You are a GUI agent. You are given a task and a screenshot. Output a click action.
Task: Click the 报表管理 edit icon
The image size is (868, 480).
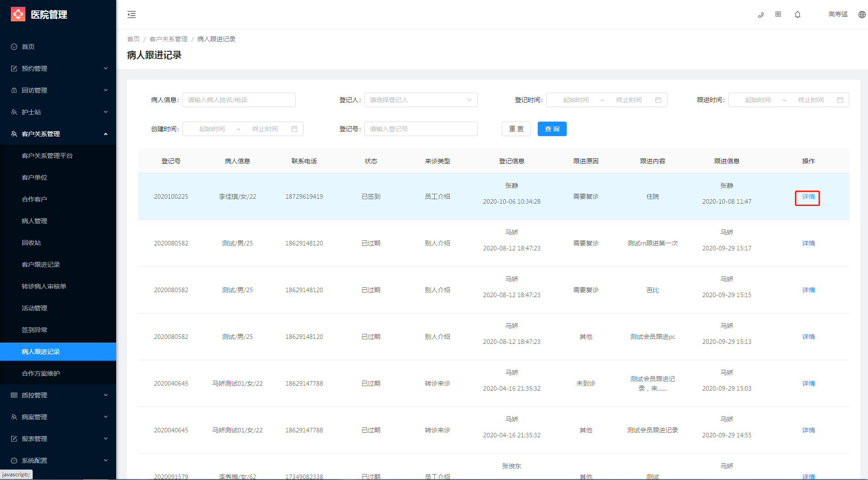coord(14,439)
